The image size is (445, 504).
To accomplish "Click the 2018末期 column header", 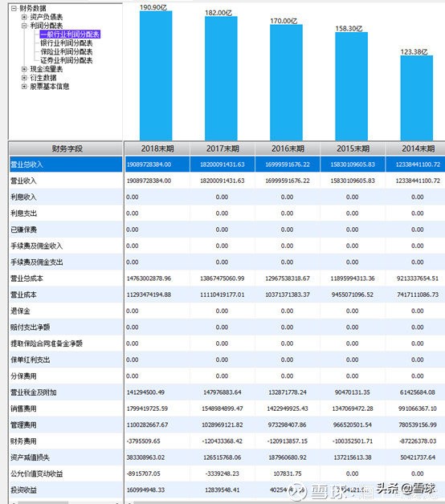I will point(157,148).
